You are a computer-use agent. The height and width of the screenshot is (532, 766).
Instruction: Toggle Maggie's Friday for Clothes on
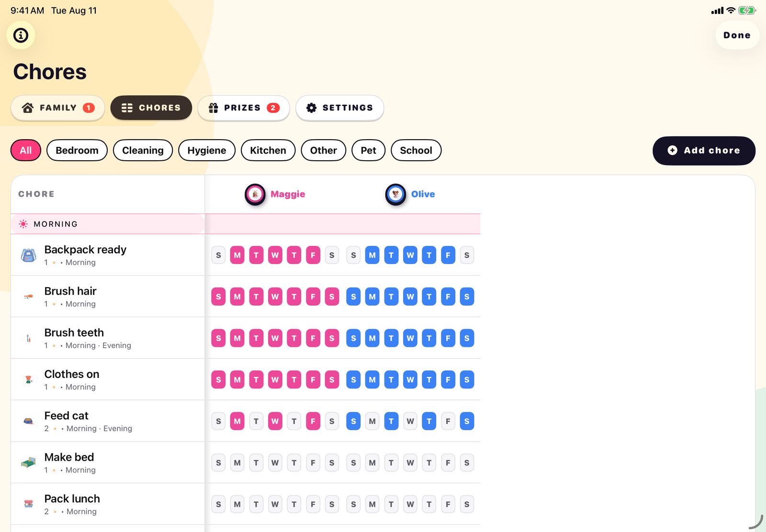[313, 380]
